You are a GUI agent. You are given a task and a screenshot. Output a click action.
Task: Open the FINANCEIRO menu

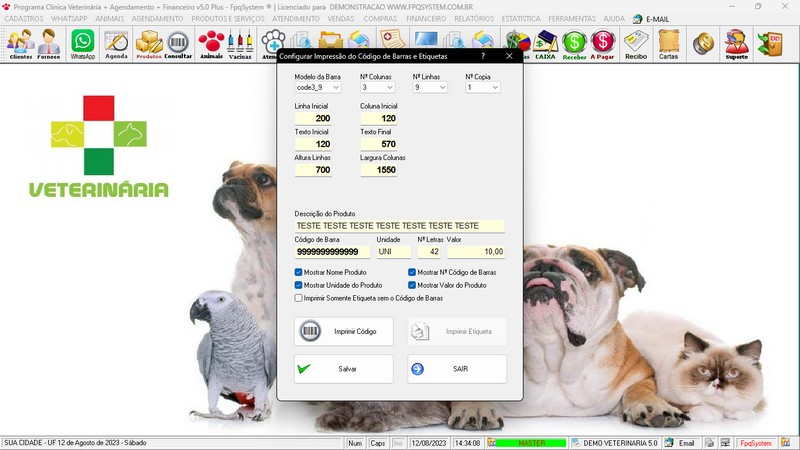coord(426,19)
